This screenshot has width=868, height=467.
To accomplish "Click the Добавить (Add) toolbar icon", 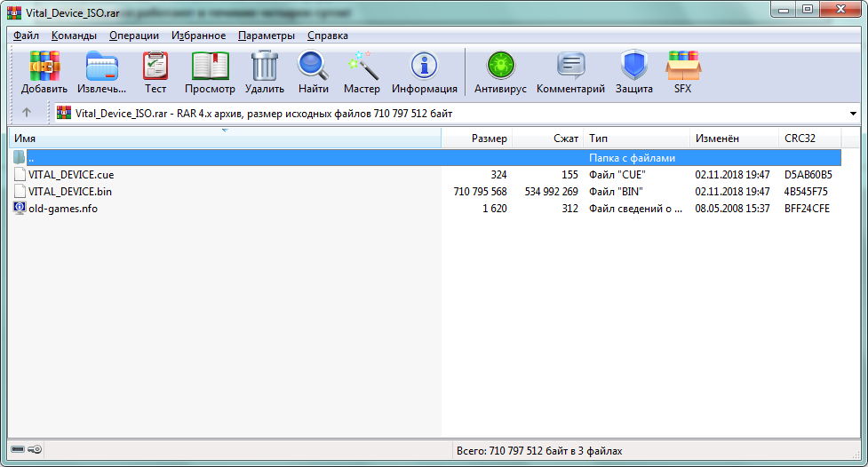I will tap(44, 66).
